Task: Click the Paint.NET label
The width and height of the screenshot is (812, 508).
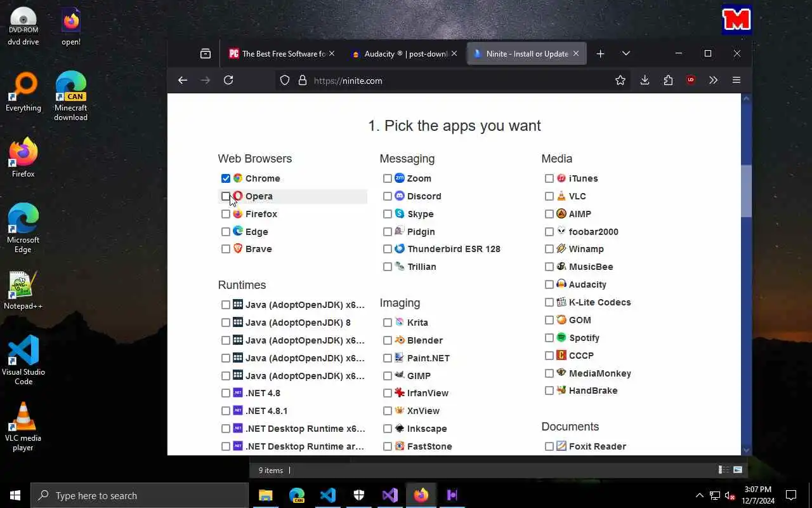Action: 428,358
